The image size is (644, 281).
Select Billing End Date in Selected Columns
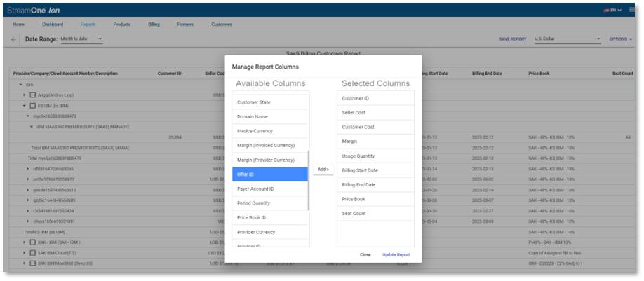[x=375, y=184]
